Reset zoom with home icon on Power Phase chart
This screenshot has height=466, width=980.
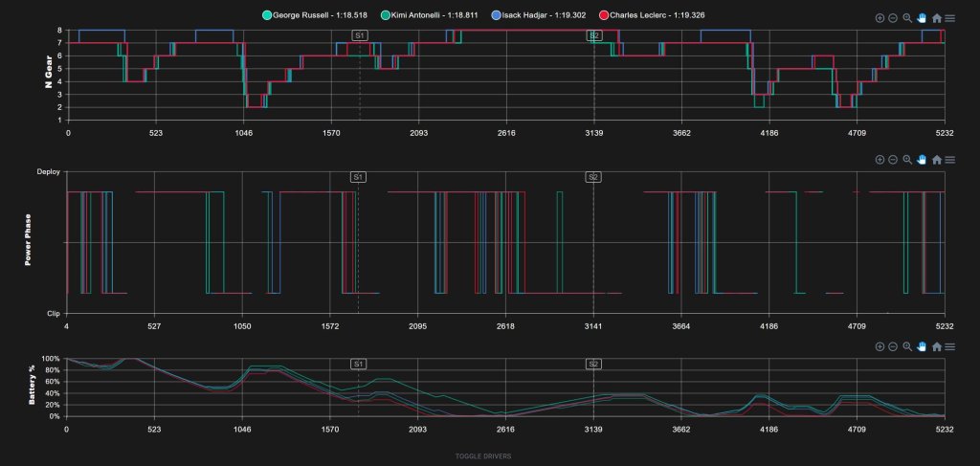pyautogui.click(x=936, y=160)
